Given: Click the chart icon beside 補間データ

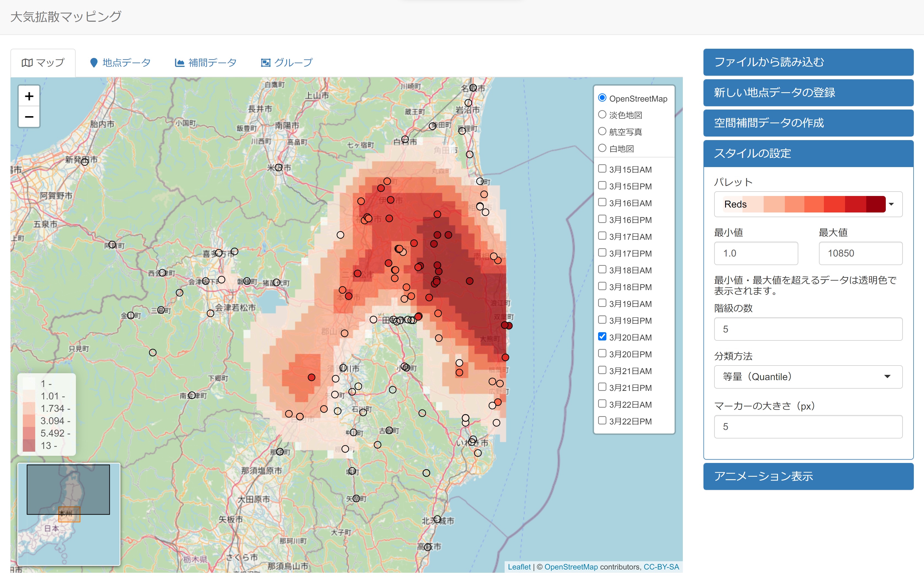Looking at the screenshot, I should pos(180,62).
